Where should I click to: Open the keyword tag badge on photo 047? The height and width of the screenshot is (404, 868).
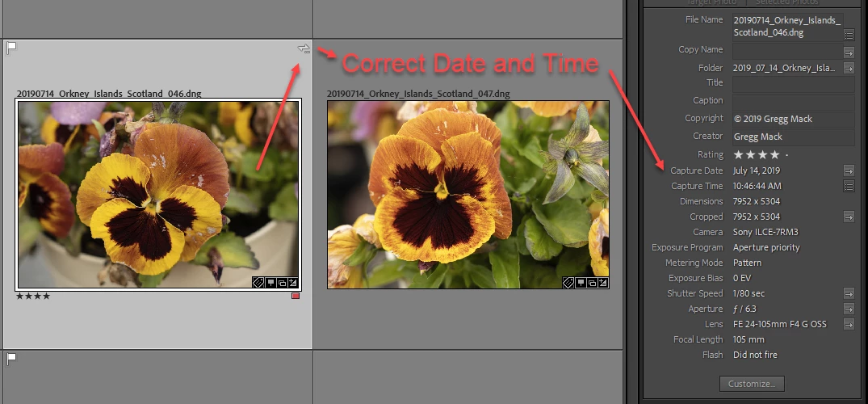(x=568, y=283)
